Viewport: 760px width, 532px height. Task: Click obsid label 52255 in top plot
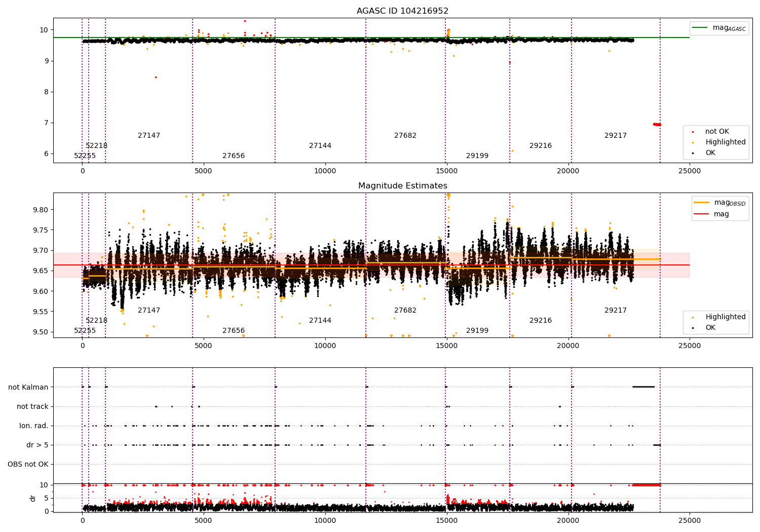tap(85, 156)
